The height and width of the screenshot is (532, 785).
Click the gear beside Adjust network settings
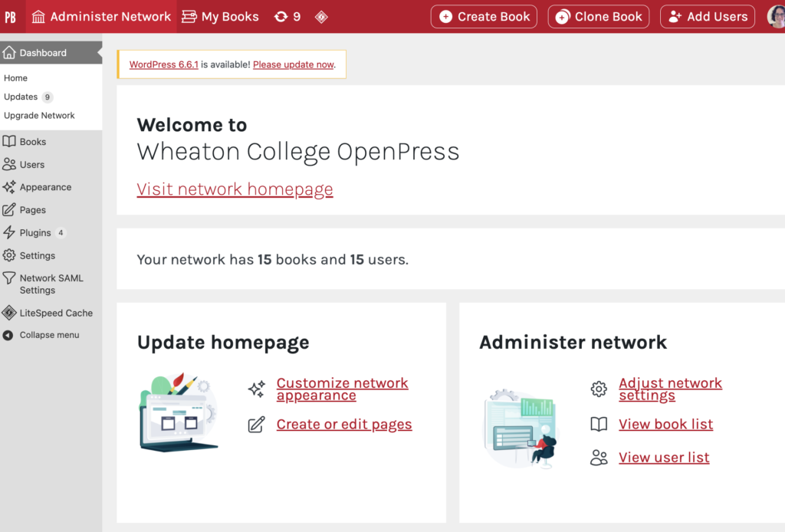point(599,389)
